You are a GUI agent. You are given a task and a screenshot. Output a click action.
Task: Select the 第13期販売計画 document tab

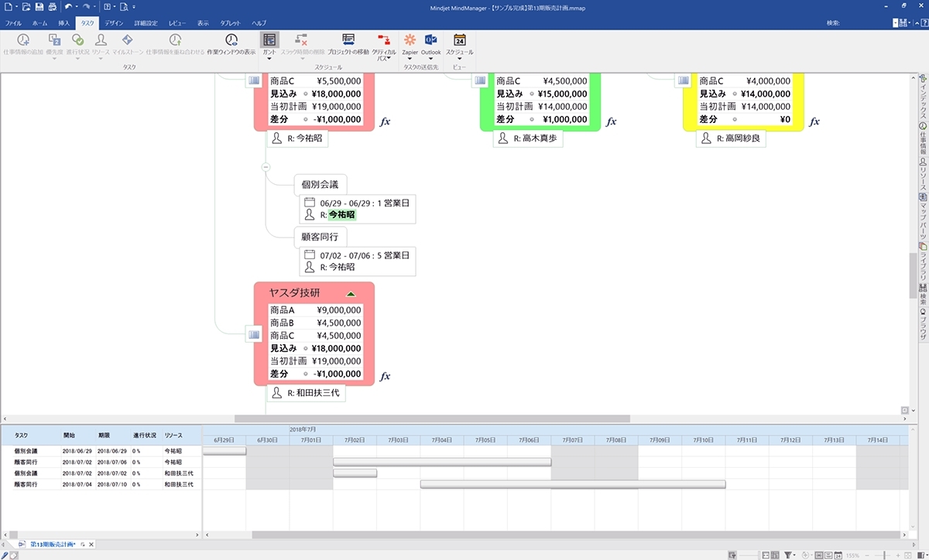pos(53,545)
